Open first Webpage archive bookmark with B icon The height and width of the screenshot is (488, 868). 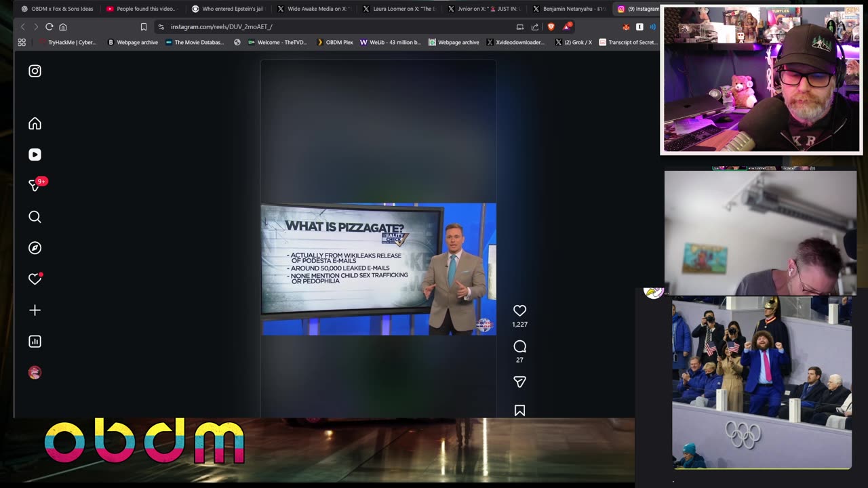click(x=133, y=42)
